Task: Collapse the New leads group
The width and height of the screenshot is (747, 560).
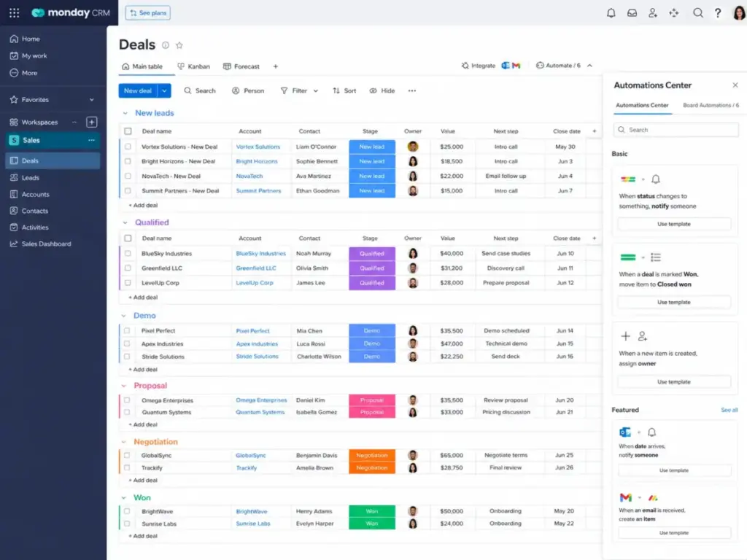Action: 125,113
